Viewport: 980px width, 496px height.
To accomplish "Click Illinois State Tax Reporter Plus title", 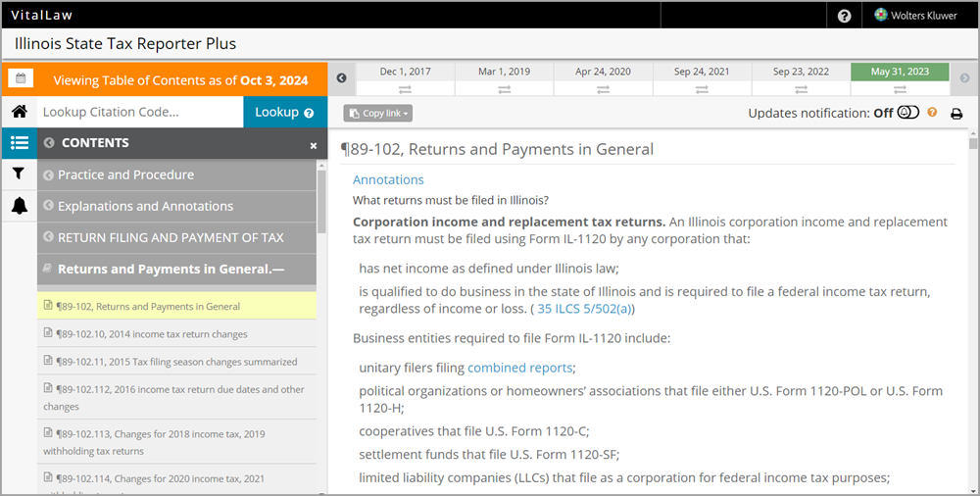I will (125, 43).
